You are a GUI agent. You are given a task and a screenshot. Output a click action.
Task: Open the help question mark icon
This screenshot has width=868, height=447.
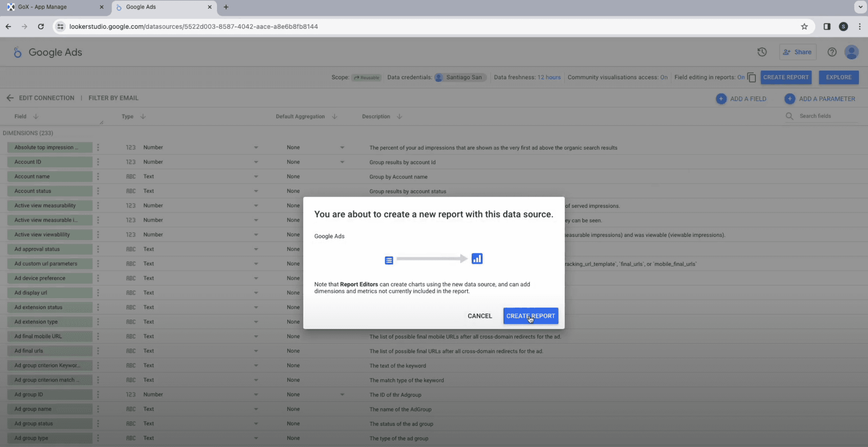[832, 52]
